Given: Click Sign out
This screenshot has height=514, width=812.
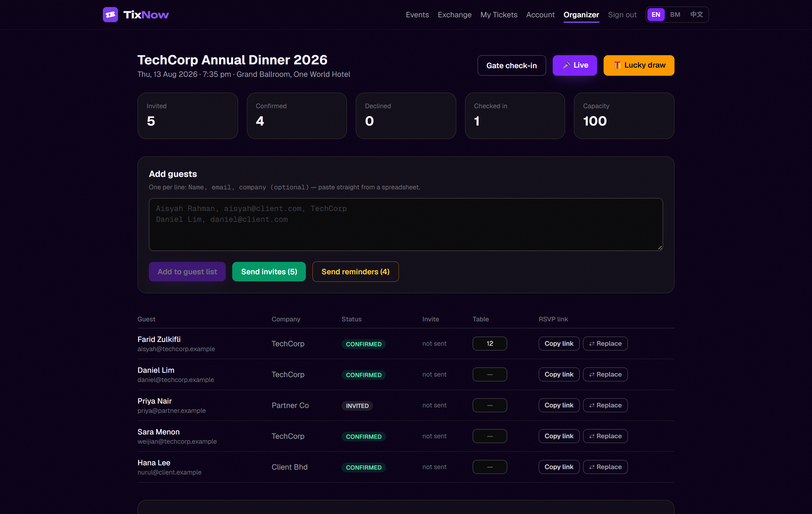Looking at the screenshot, I should (622, 15).
